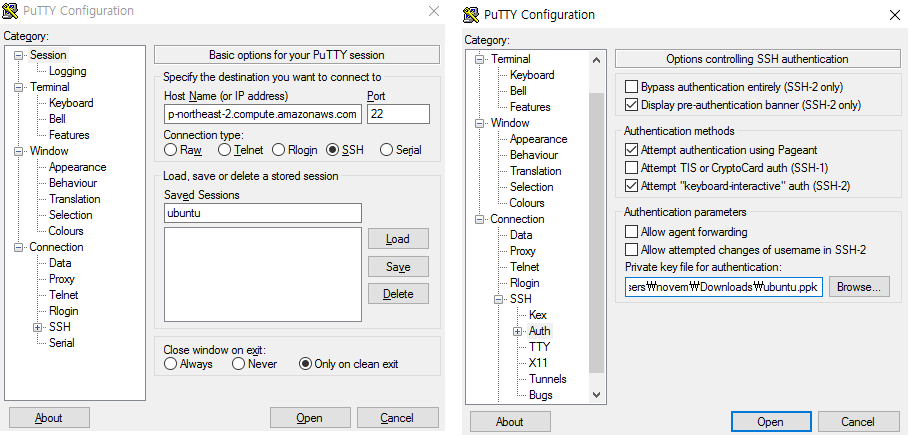
Task: Enable Allow attempted changes of username
Action: click(x=631, y=250)
